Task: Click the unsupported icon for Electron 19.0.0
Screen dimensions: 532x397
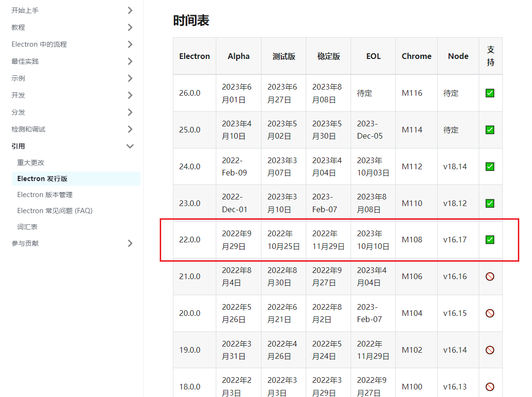Action: coord(490,350)
